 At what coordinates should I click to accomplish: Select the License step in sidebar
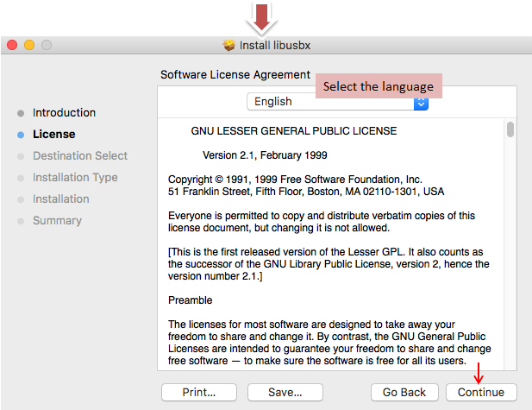[x=53, y=135]
